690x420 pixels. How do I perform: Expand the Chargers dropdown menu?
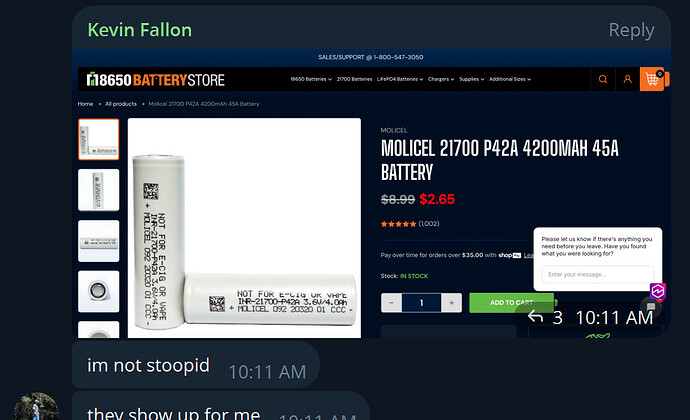click(440, 79)
